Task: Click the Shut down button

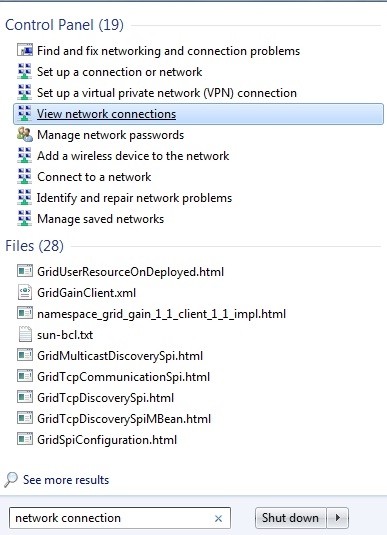Action: [290, 518]
